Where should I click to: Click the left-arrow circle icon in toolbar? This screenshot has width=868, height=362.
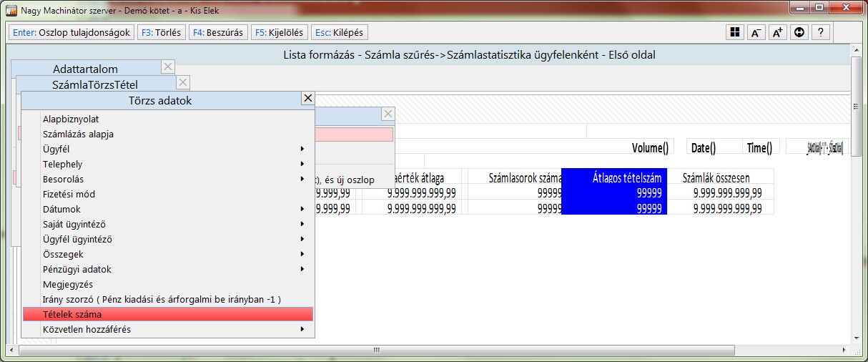point(799,32)
